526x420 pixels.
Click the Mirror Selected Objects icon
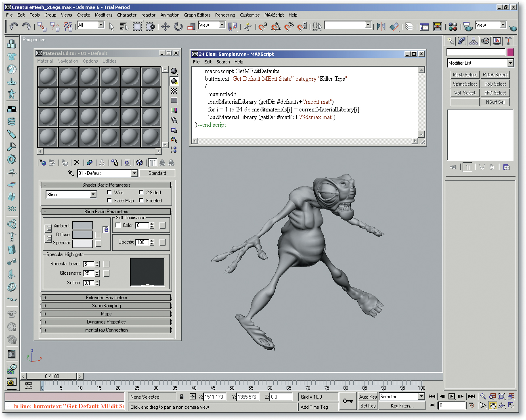coord(381,27)
